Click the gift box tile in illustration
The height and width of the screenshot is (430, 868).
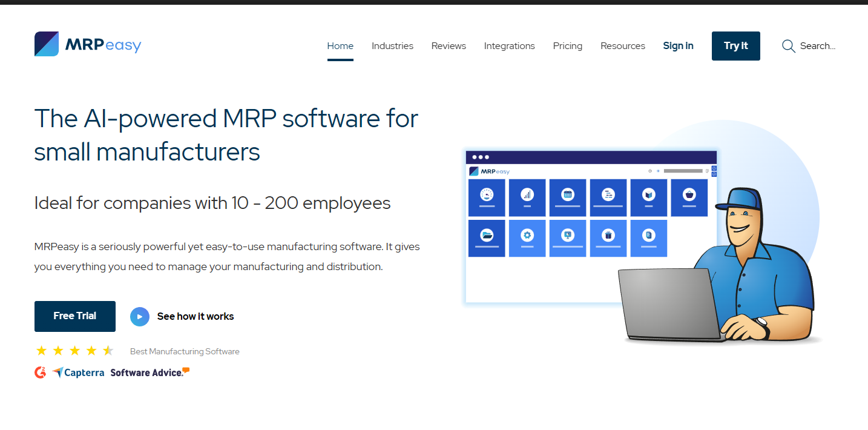pos(608,238)
